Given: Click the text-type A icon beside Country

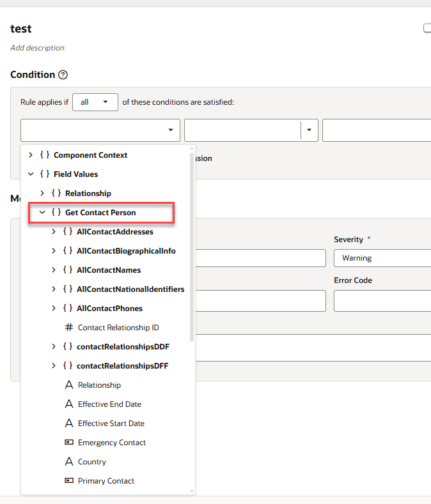Looking at the screenshot, I should tap(69, 462).
